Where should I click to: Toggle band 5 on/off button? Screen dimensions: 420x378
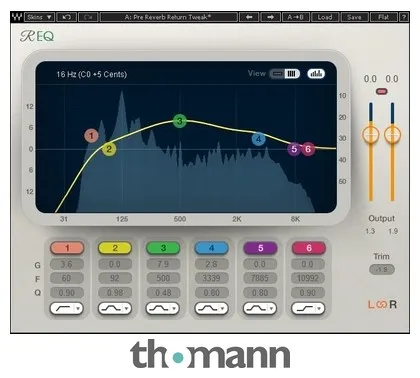[260, 248]
